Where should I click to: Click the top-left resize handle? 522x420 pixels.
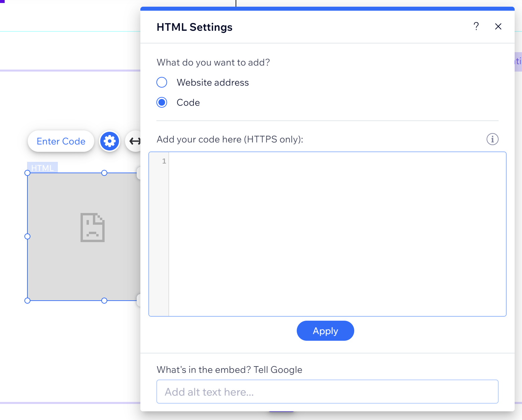(27, 173)
